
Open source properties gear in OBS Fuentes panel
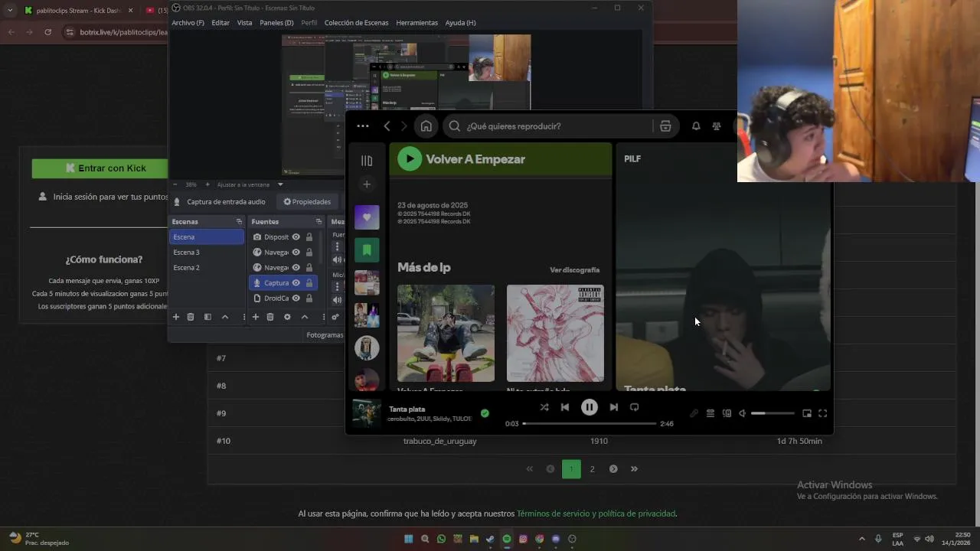tap(287, 317)
